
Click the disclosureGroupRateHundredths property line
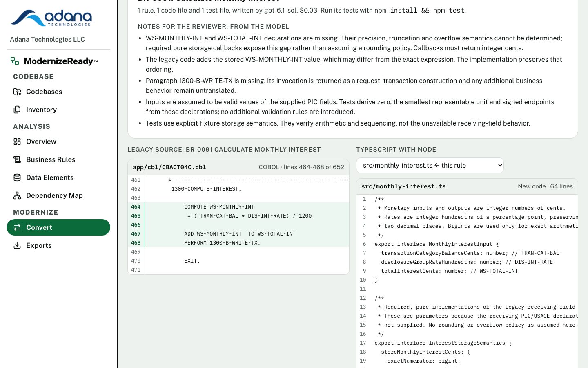(x=467, y=262)
